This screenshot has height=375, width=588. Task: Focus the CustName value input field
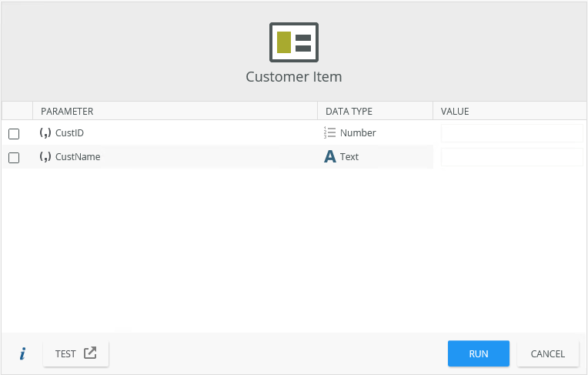[512, 157]
